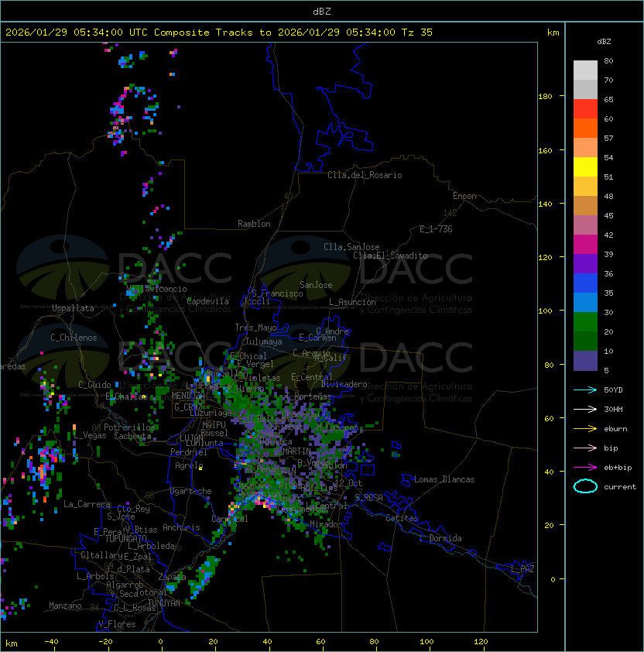
Task: Click the 'Uspallata' map label
Action: pyautogui.click(x=73, y=308)
